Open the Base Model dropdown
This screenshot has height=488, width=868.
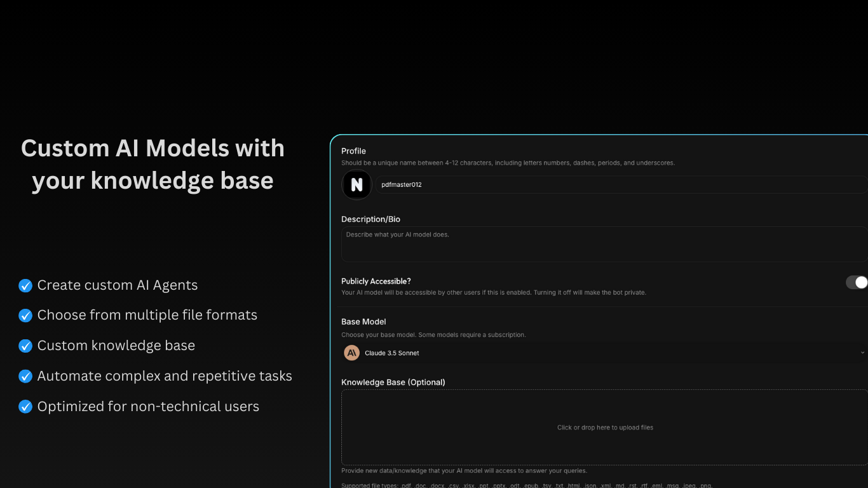click(604, 353)
